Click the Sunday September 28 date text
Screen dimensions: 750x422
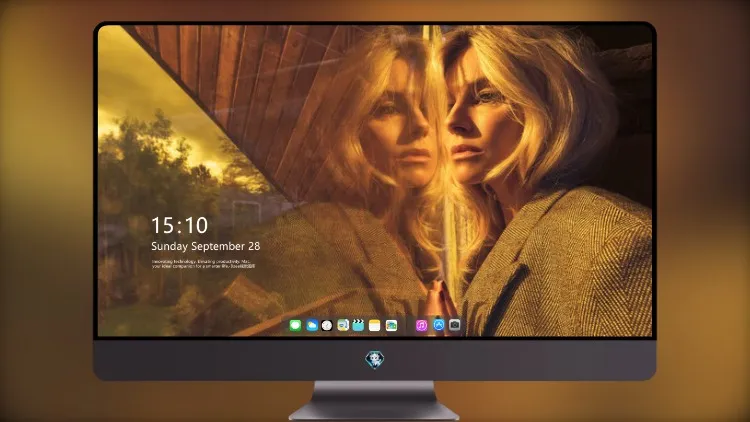tap(206, 246)
